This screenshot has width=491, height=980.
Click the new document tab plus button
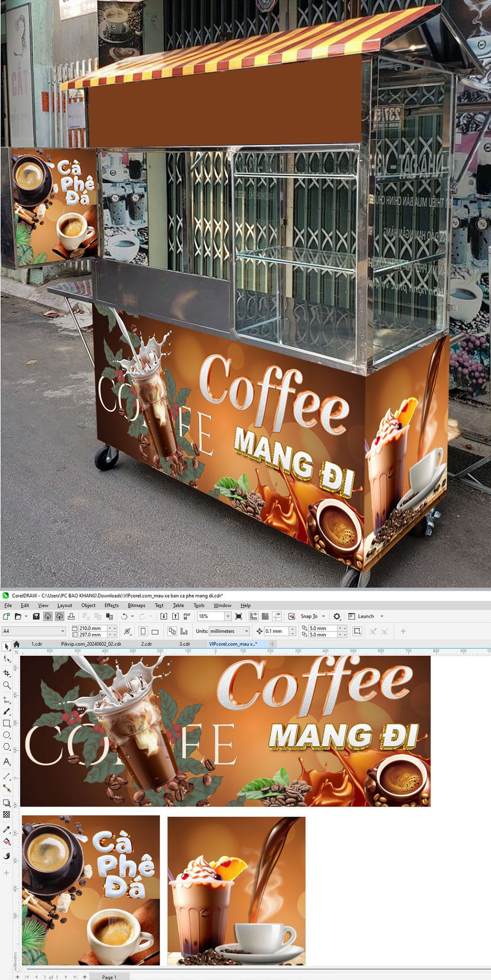[272, 644]
